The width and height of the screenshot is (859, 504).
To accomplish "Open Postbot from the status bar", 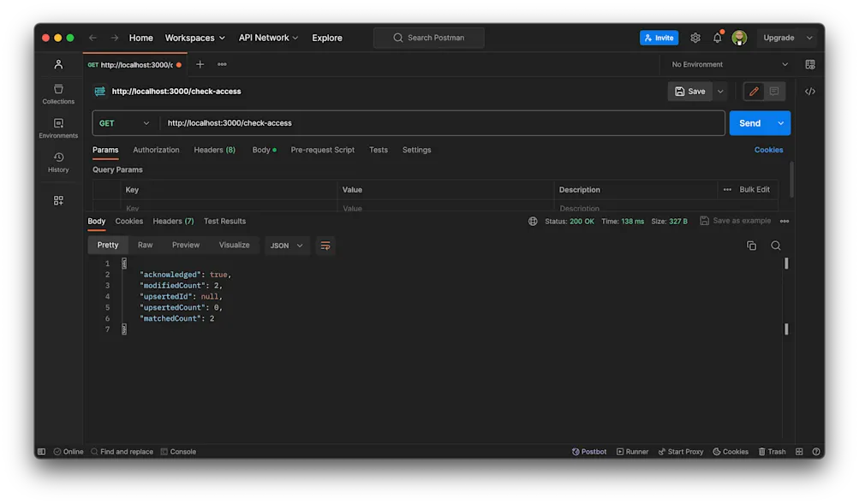I will [x=589, y=451].
